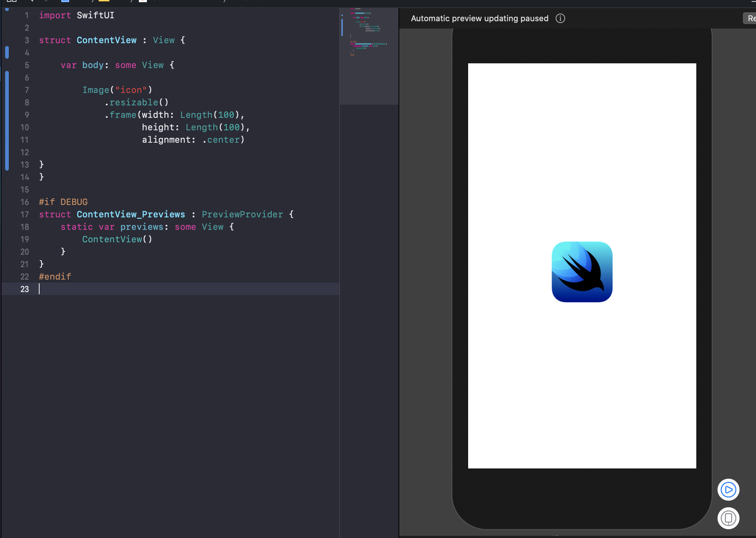756x538 pixels.
Task: Click the 'Automatic preview updating paused' label
Action: click(479, 18)
